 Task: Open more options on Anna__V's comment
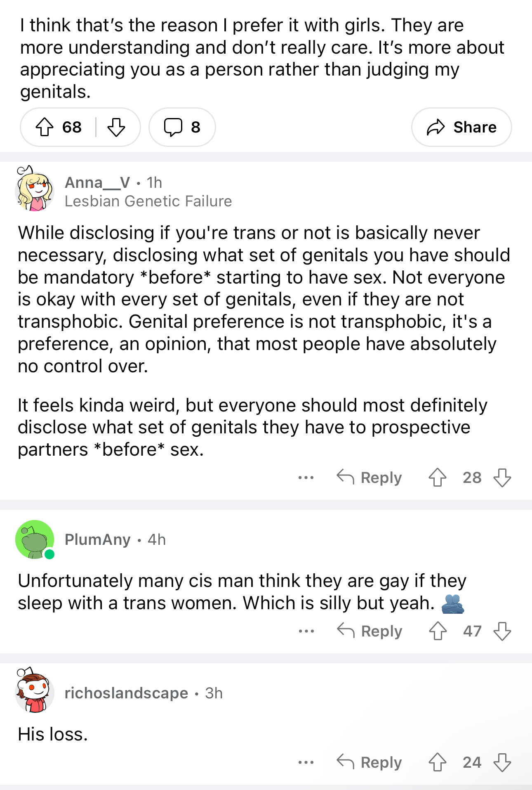[306, 478]
